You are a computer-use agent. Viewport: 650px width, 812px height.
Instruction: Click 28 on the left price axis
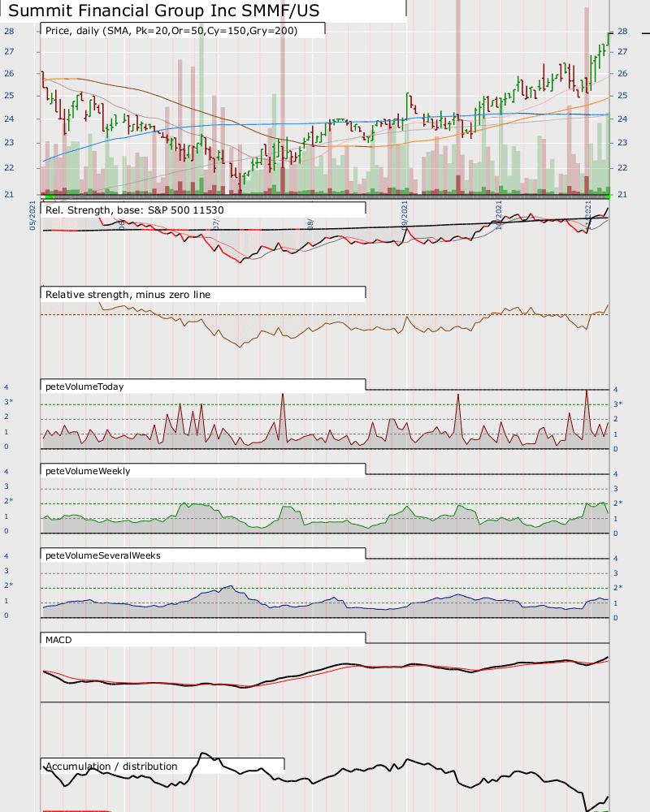click(9, 31)
